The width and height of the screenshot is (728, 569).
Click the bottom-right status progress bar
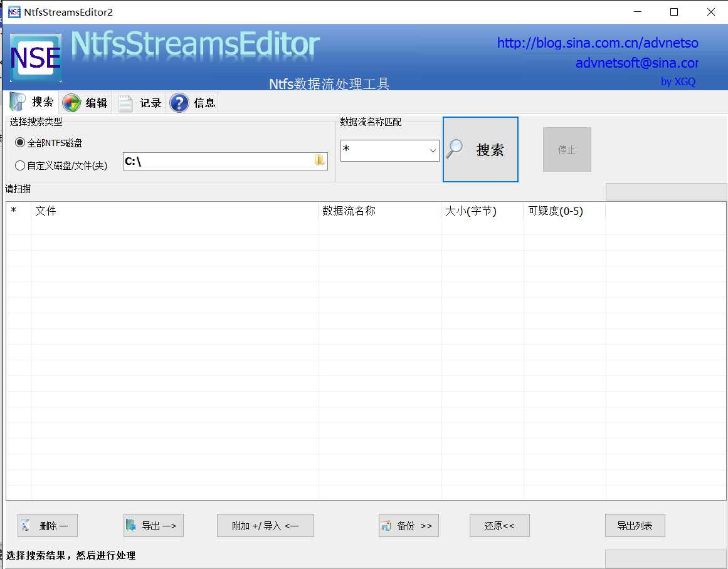(667, 559)
